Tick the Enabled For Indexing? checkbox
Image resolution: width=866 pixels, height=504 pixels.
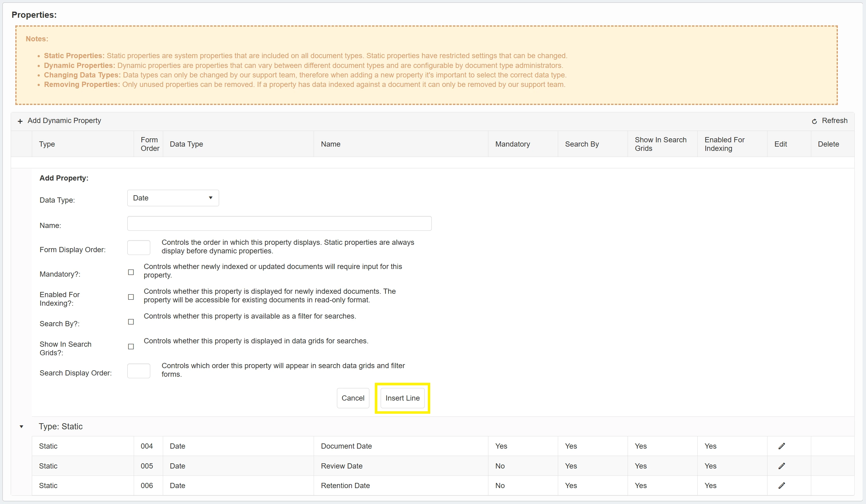click(x=131, y=297)
